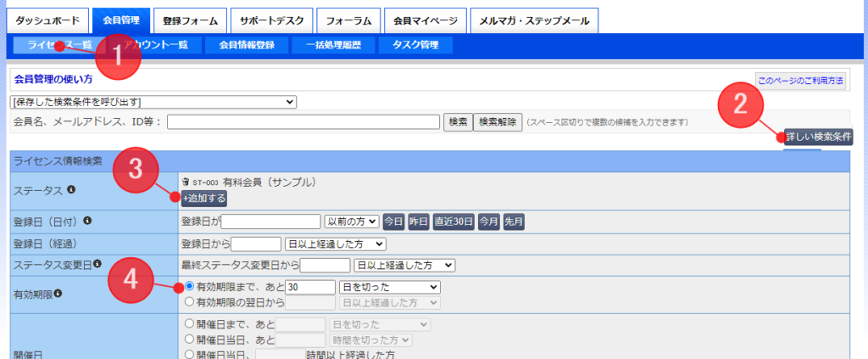Select radio 開催日当日、あと
This screenshot has height=359, width=868.
coord(189,339)
